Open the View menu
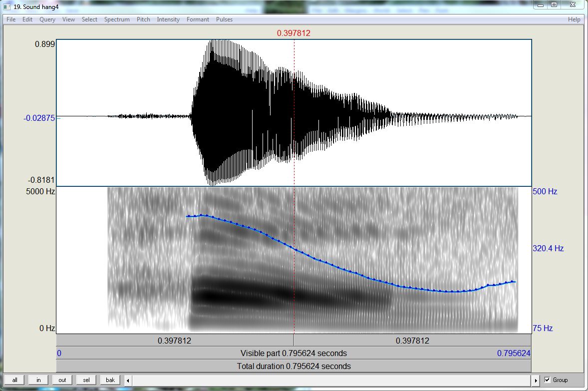Image resolution: width=588 pixels, height=391 pixels. tap(68, 19)
